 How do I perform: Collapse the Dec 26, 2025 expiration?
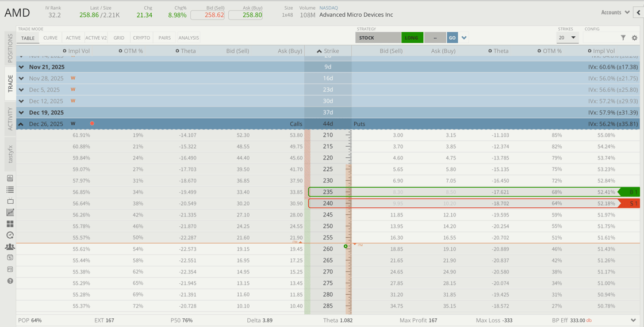pos(21,124)
